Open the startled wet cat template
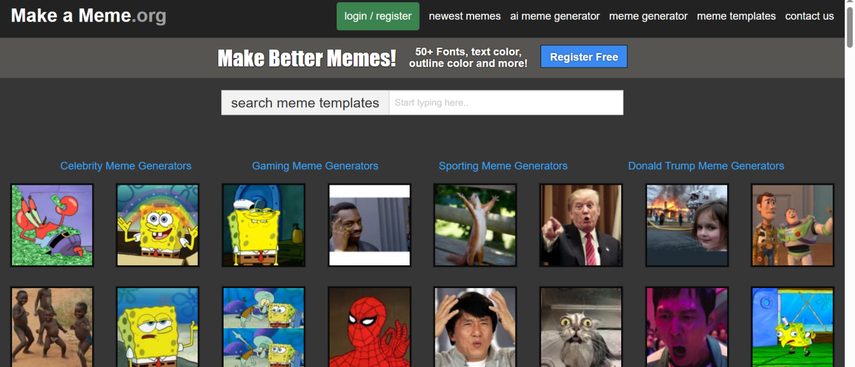855x367 pixels. click(581, 327)
